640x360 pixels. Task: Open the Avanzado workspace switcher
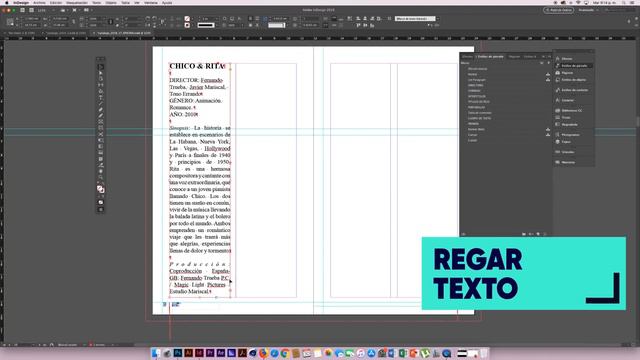[x=588, y=10]
